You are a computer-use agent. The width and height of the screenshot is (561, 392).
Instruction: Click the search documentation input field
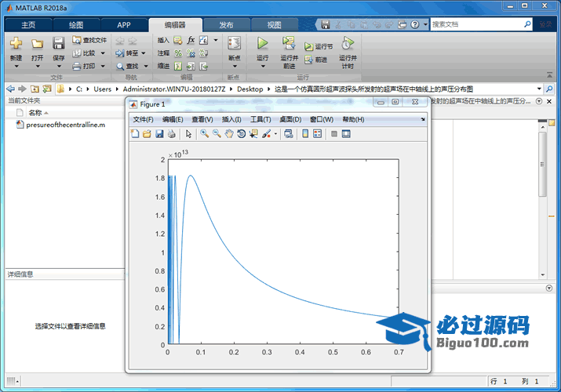pos(477,24)
